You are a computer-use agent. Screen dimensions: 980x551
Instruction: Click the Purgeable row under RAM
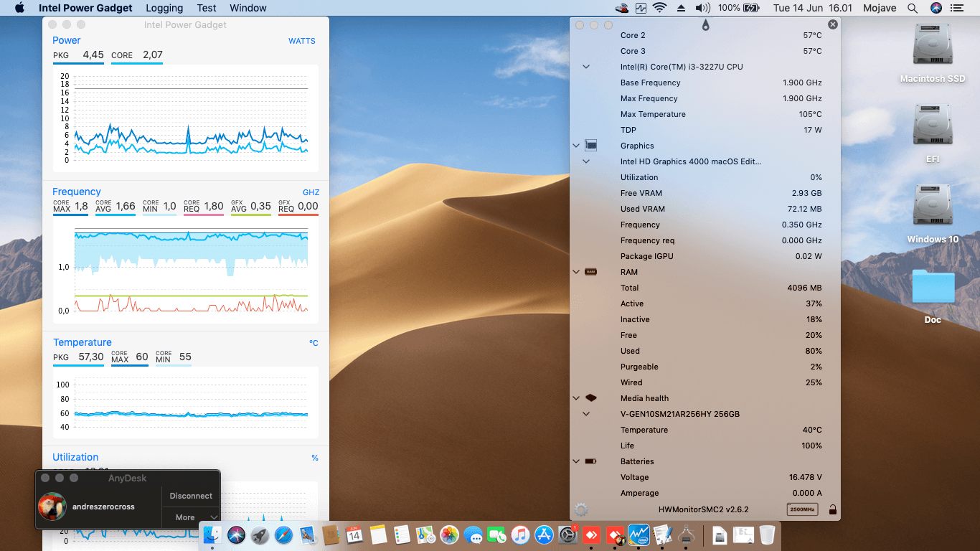click(705, 367)
